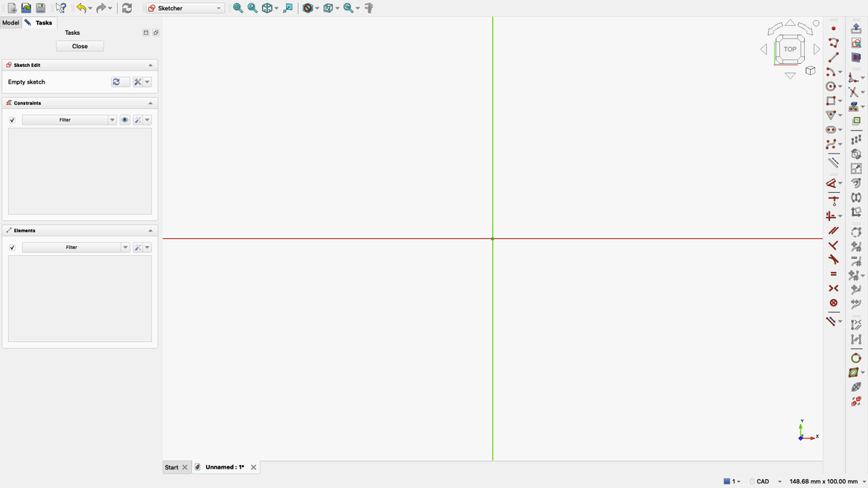This screenshot has width=868, height=488.
Task: Open the Constraints Filter combo box
Action: click(69, 119)
